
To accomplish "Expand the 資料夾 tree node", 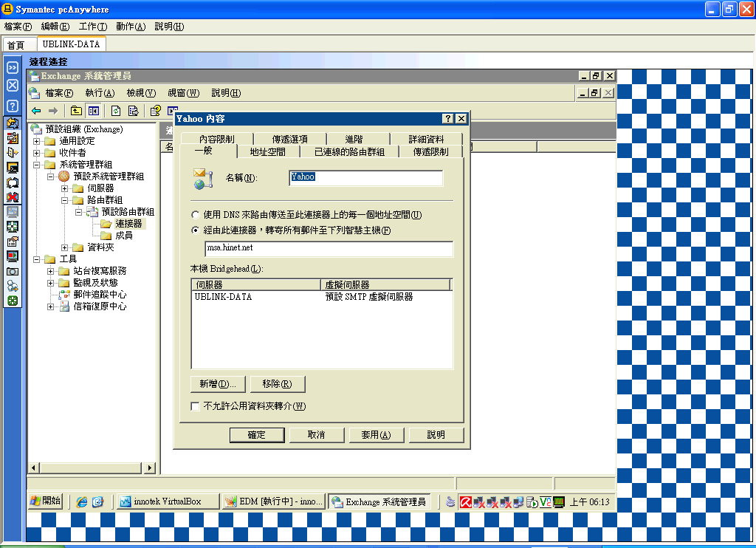I will [65, 247].
